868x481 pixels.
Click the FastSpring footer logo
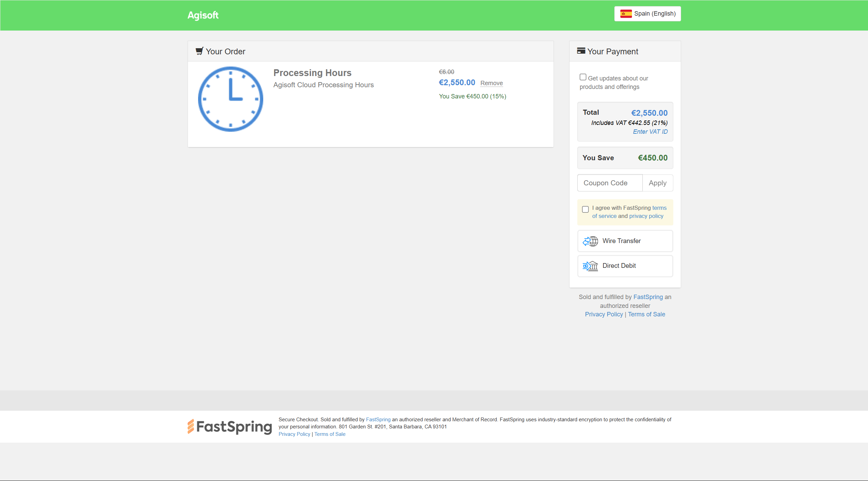(230, 427)
